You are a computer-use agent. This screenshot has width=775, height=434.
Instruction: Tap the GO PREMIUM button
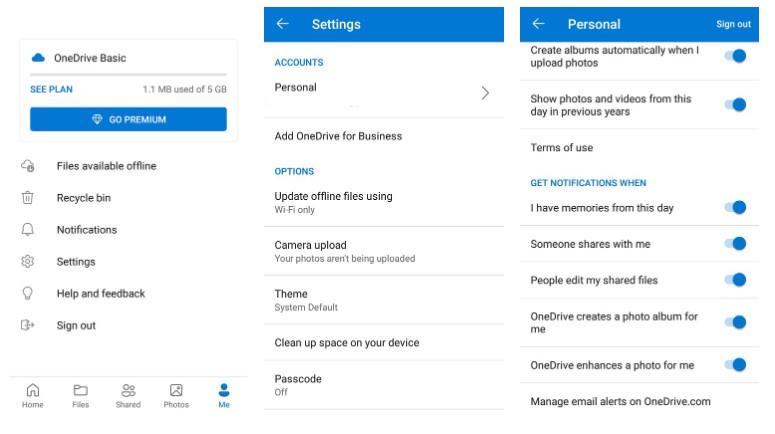[x=129, y=119]
